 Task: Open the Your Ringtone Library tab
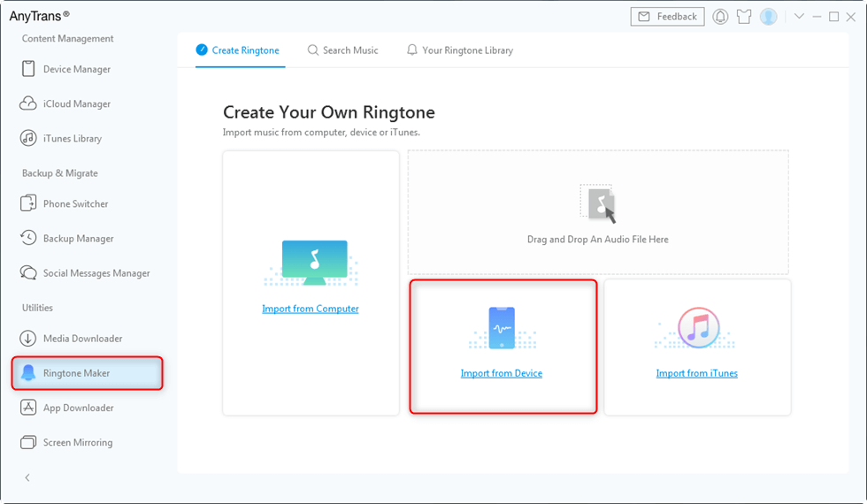pos(459,50)
